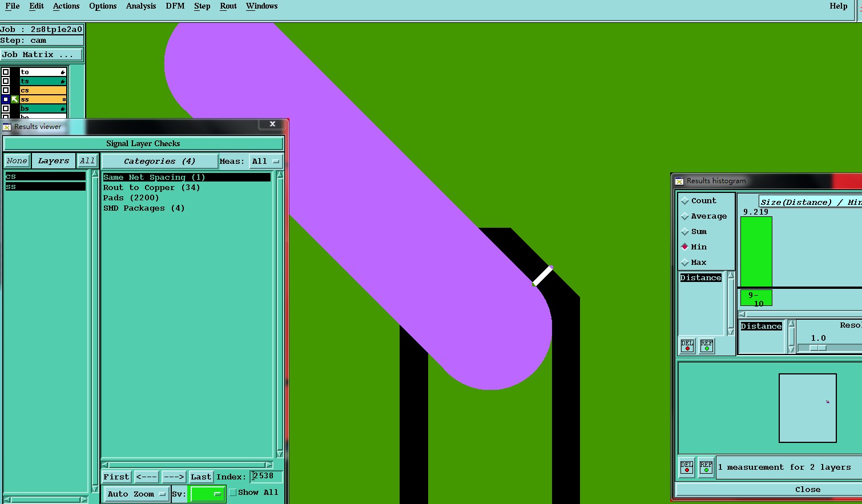This screenshot has height=504, width=862.
Task: Click the Last result button
Action: (x=201, y=477)
